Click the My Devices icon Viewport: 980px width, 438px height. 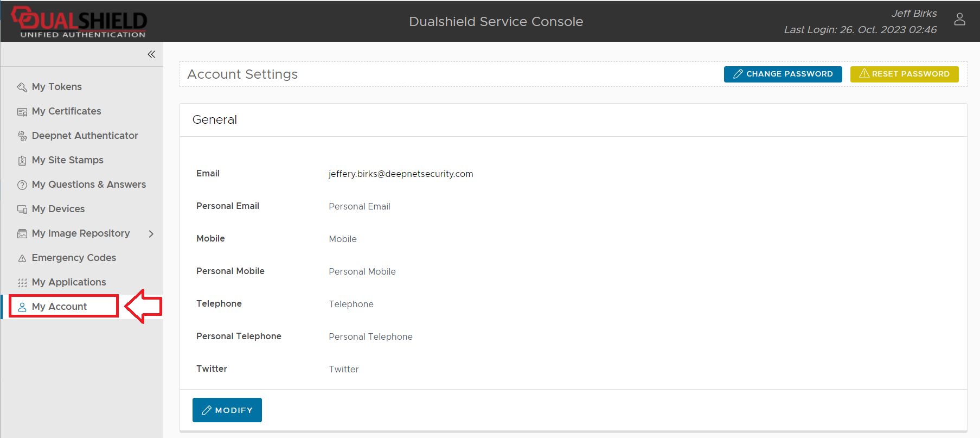22,210
